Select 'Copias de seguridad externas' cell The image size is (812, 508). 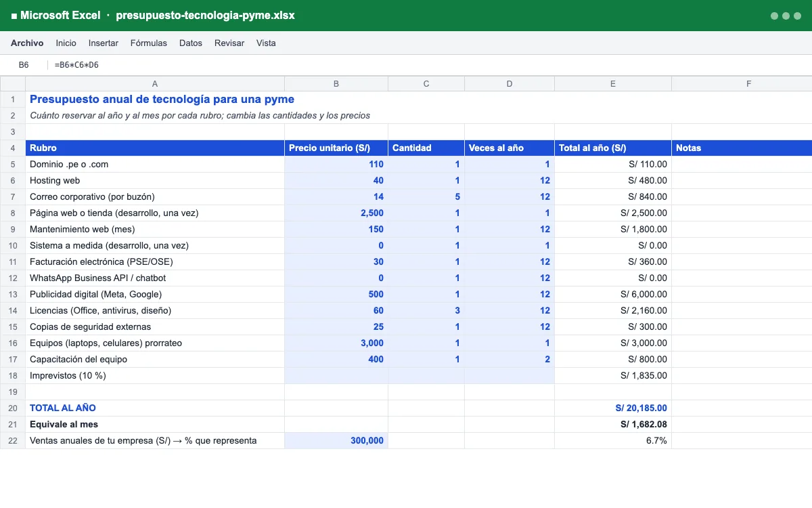point(155,326)
